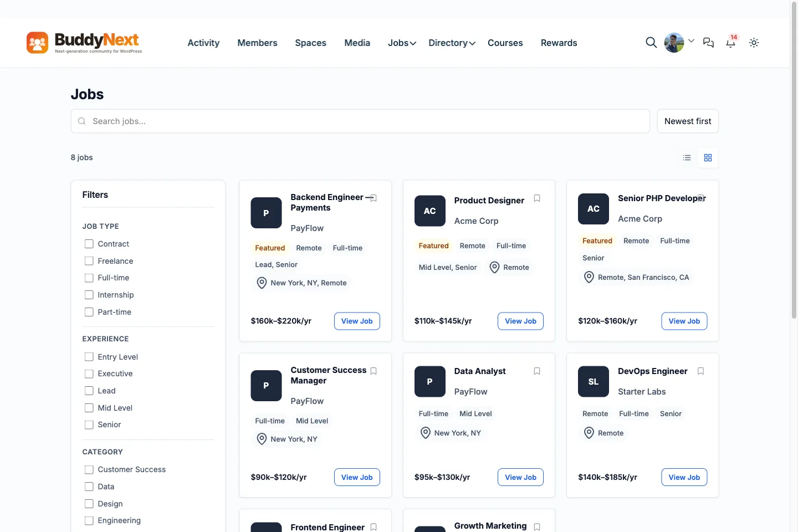The image size is (798, 532).
Task: Open the Rewards page
Action: (559, 43)
